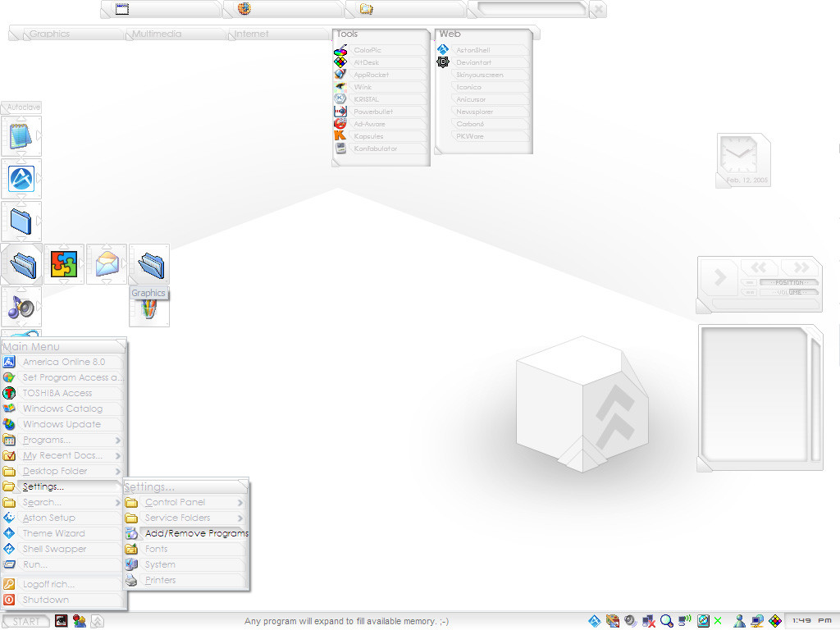Expand the Control Panel submenu
The width and height of the screenshot is (840, 630).
[240, 503]
